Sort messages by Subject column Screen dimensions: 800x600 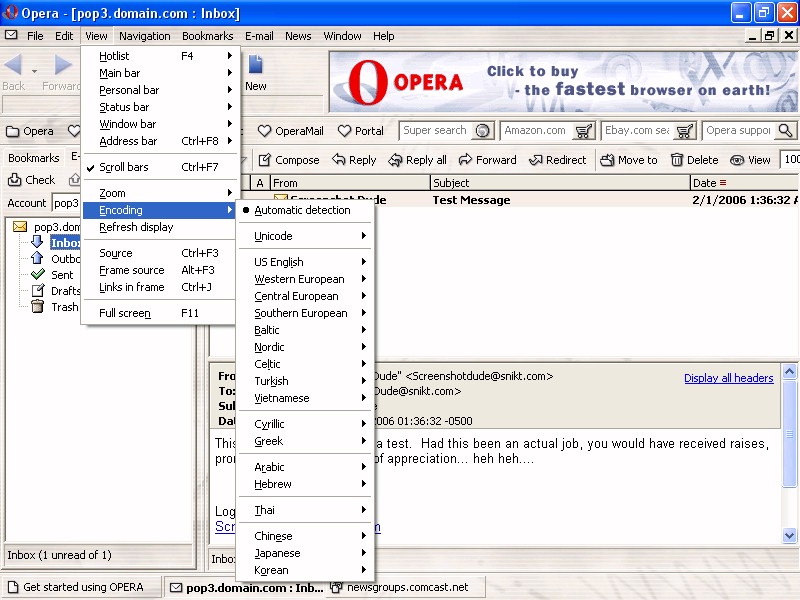(x=560, y=183)
